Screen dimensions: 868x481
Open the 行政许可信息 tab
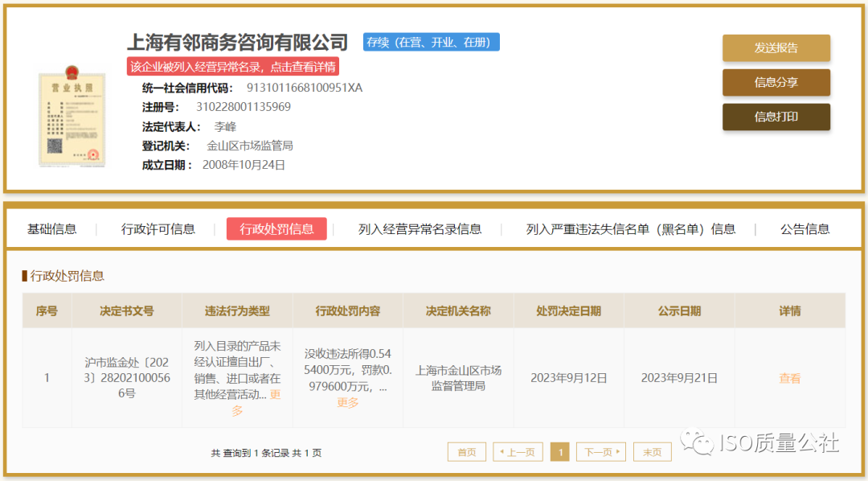coord(158,228)
